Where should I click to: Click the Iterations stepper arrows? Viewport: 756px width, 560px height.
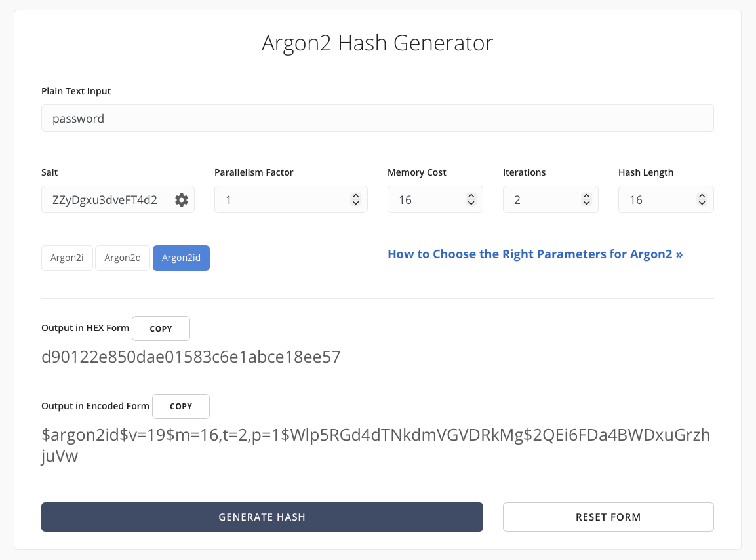point(586,199)
